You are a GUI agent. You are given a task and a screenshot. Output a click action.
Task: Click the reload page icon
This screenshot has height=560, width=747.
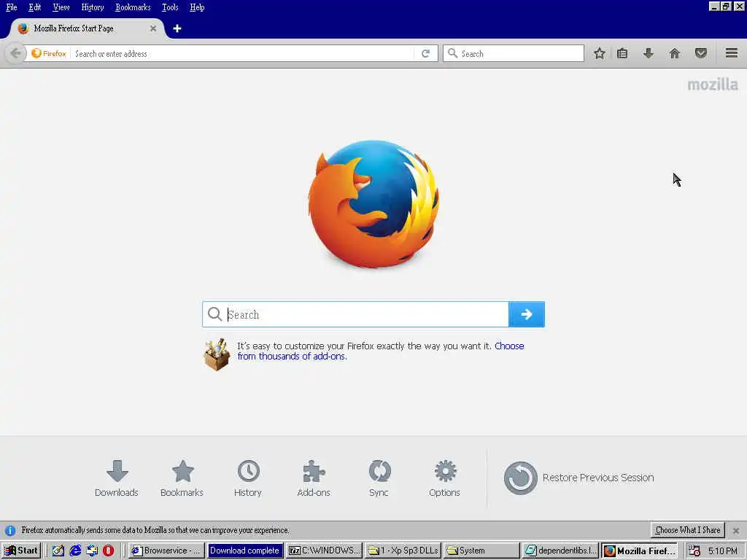425,53
